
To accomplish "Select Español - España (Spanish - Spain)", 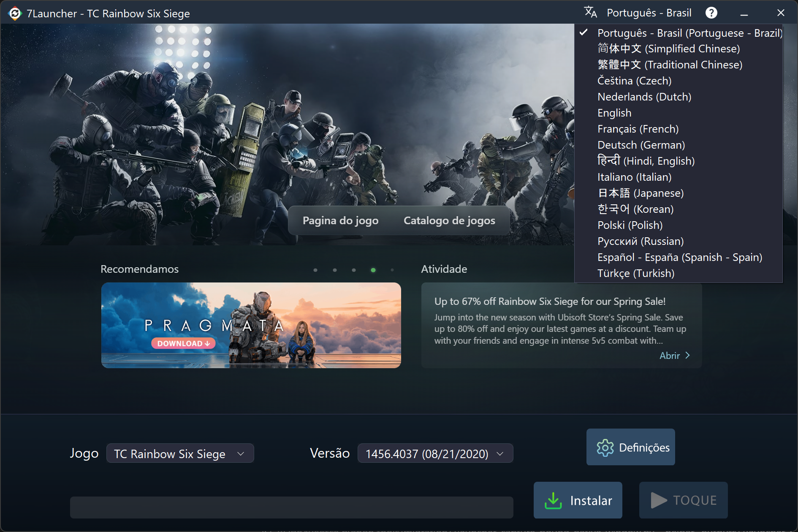I will click(679, 258).
